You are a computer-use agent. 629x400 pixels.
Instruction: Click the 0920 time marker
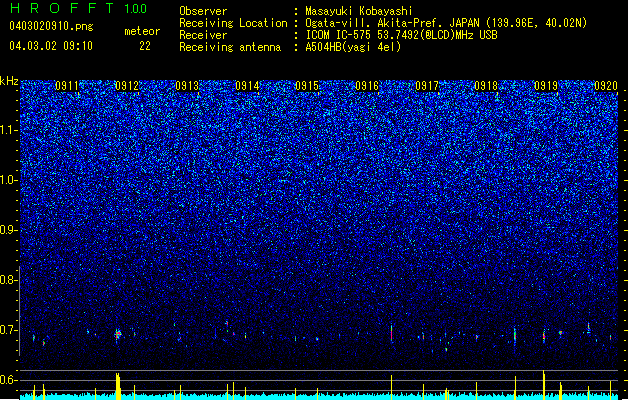tap(606, 86)
